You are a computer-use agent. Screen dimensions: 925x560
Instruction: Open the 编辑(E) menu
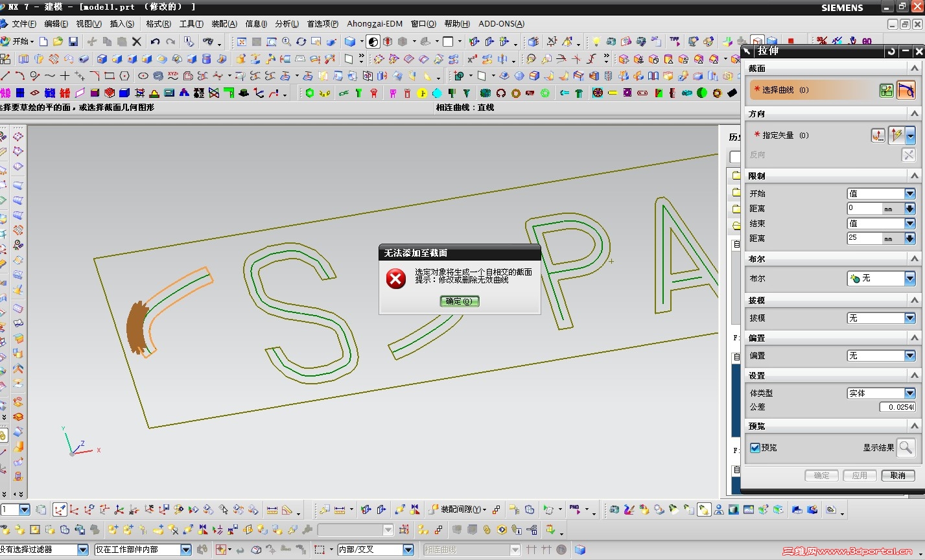[56, 24]
